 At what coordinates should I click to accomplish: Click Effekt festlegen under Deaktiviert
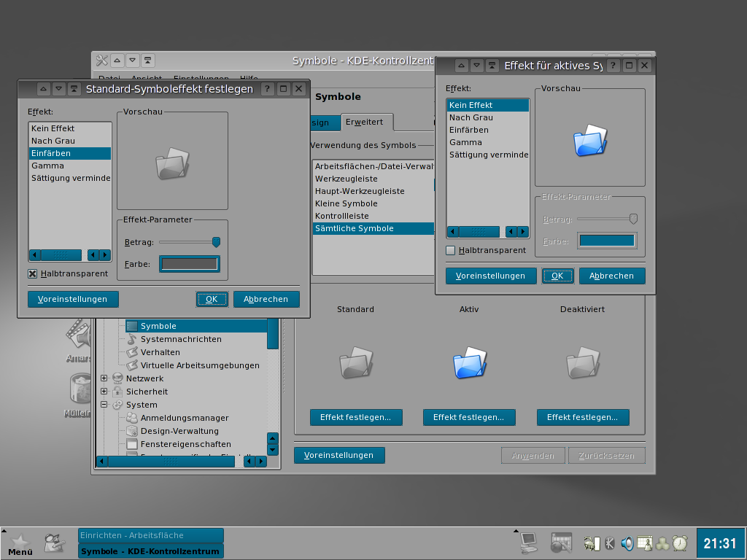583,417
